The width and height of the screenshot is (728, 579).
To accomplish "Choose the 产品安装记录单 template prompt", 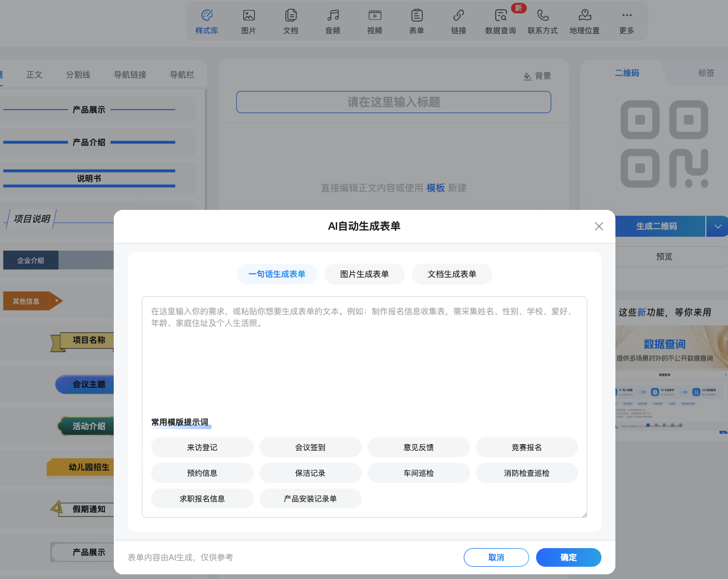I will click(x=310, y=499).
